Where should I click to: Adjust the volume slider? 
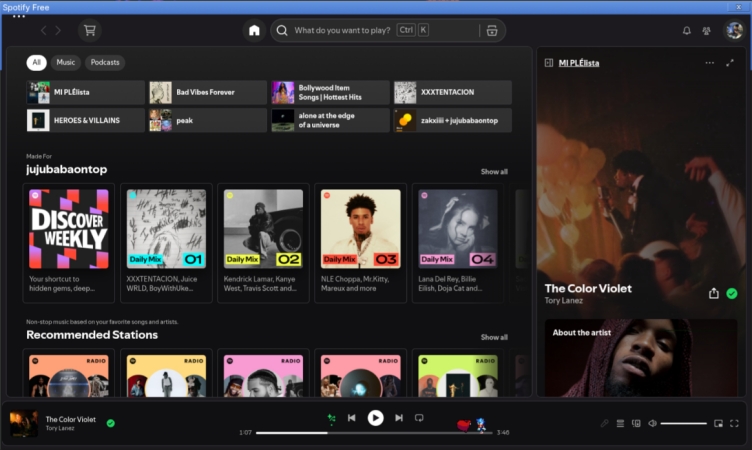tap(683, 423)
